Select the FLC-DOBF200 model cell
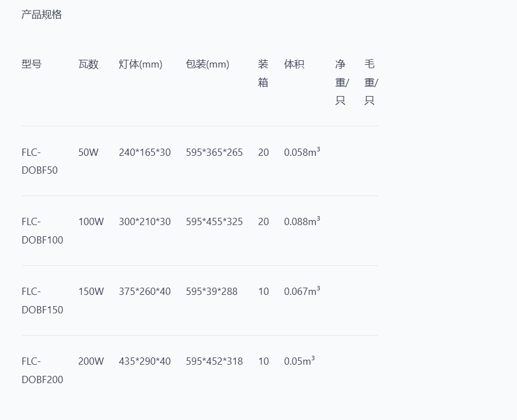This screenshot has width=517, height=420. (x=42, y=370)
